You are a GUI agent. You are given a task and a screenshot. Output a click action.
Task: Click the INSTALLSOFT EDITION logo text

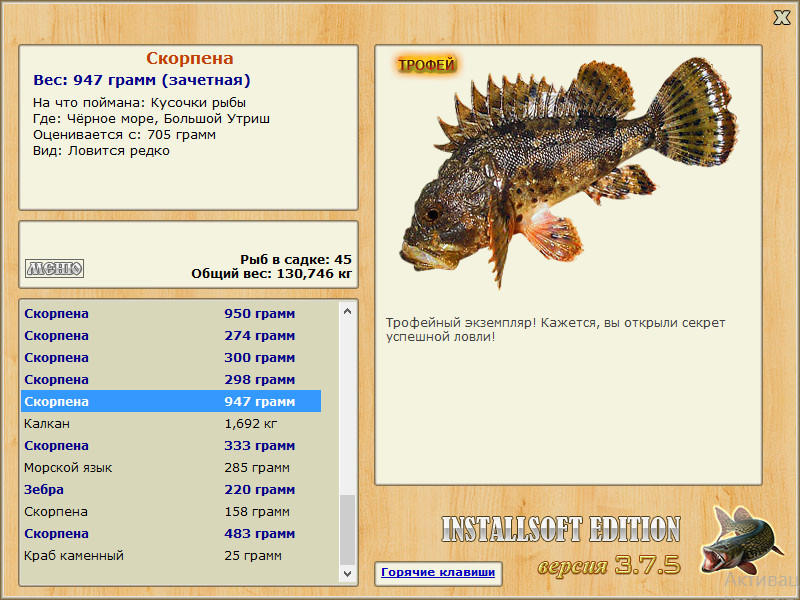tap(561, 529)
